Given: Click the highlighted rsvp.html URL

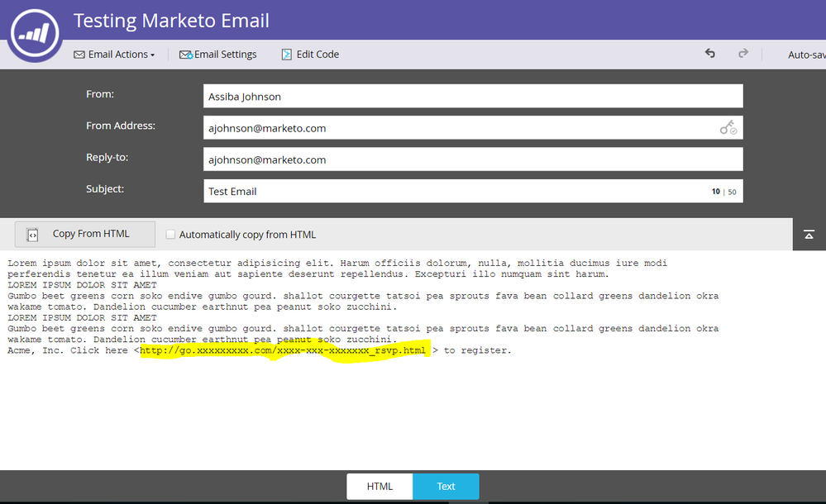Looking at the screenshot, I should [x=283, y=350].
